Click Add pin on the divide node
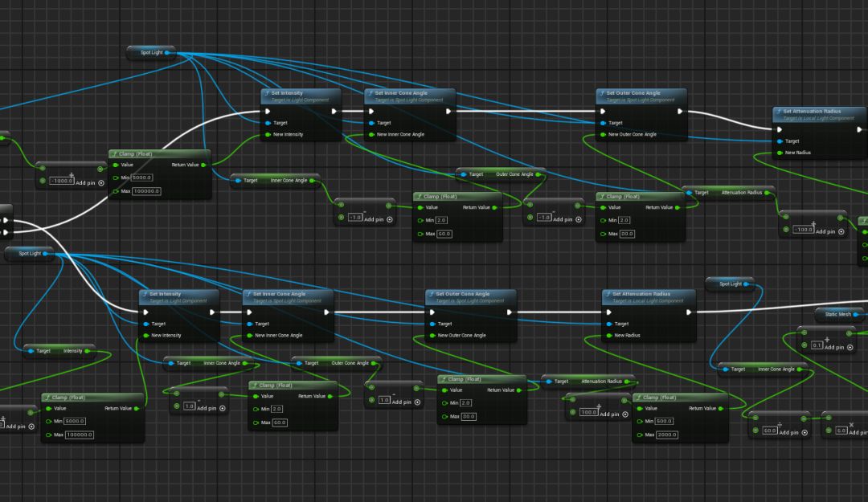868x502 pixels. 793,432
